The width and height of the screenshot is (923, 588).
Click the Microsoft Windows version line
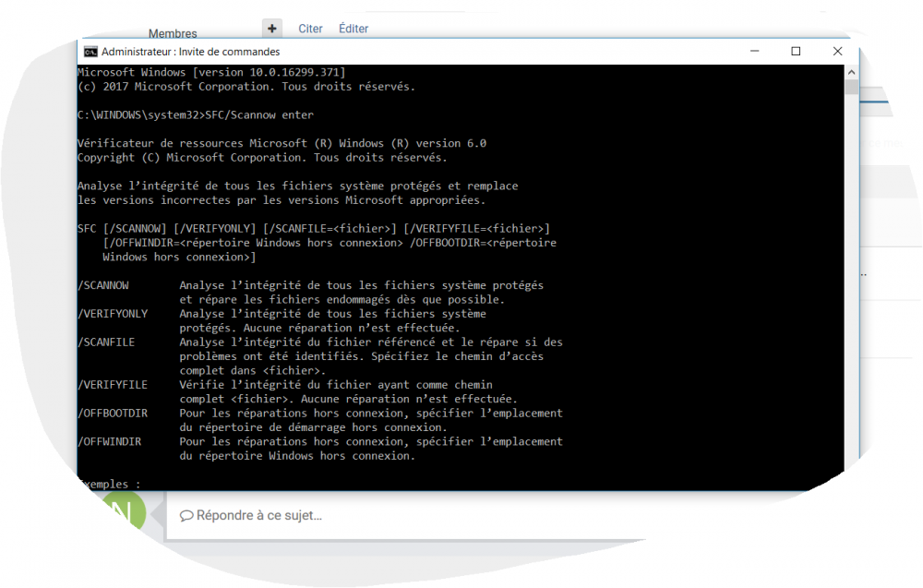pyautogui.click(x=211, y=72)
